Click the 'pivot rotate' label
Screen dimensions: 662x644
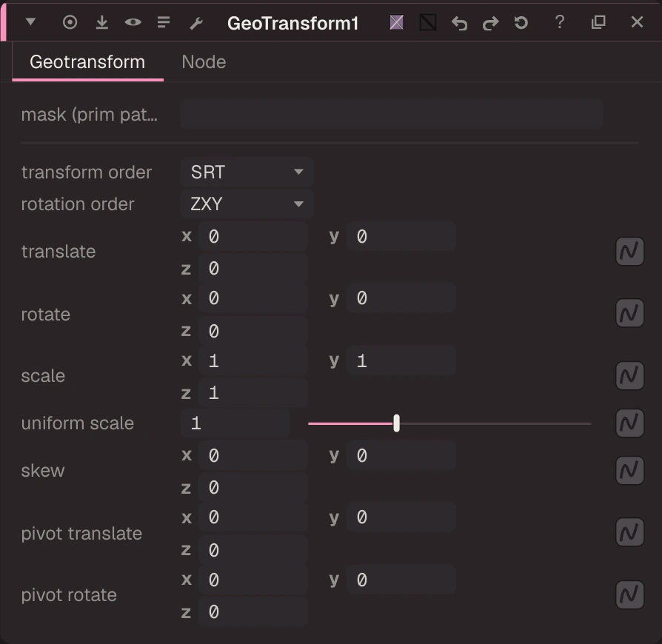click(69, 595)
